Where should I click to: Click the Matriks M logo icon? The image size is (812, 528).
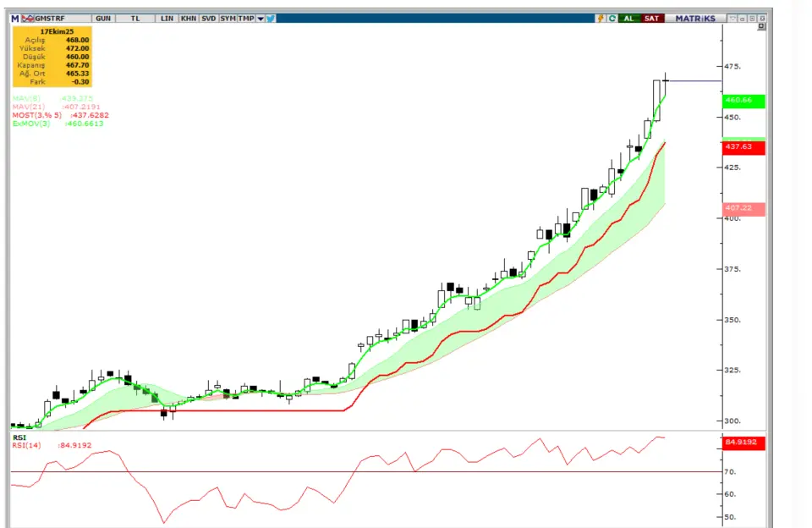tap(14, 18)
